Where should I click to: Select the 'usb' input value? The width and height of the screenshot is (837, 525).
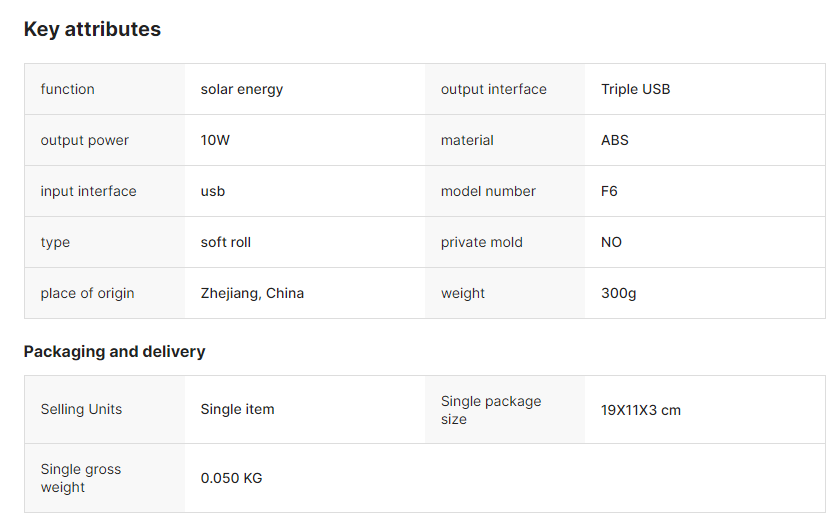click(212, 191)
